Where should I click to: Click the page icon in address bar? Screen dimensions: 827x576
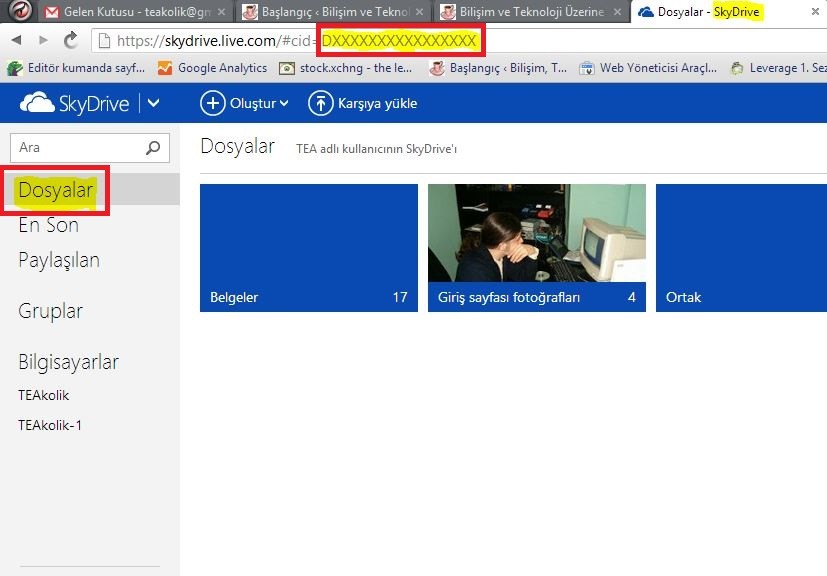[x=104, y=41]
